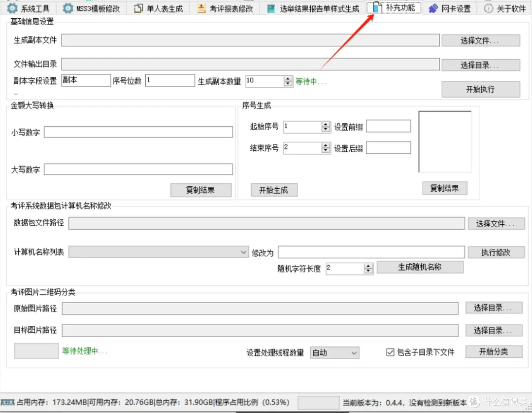The image size is (532, 413).
Task: Click the 小写数字 input field
Action: pyautogui.click(x=138, y=132)
